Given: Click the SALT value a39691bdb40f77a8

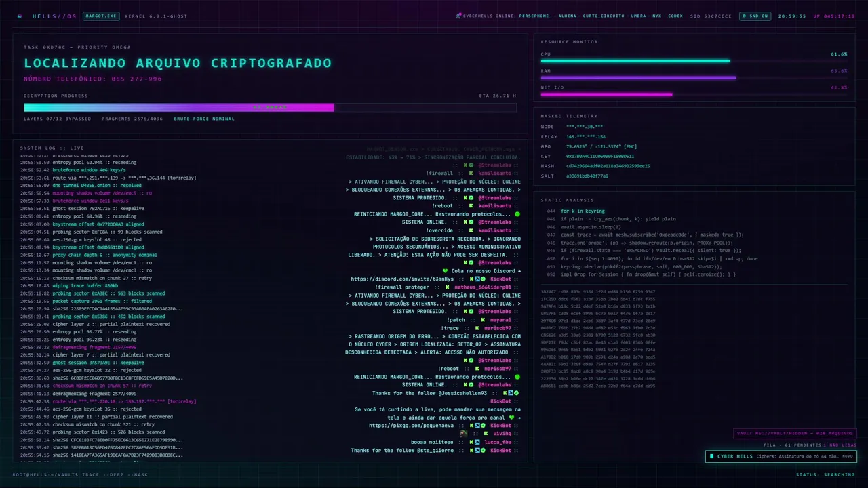Looking at the screenshot, I should click(587, 176).
